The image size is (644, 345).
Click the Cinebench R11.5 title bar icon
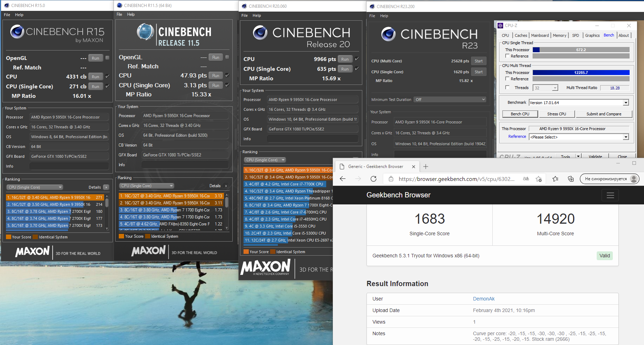pyautogui.click(x=119, y=5)
